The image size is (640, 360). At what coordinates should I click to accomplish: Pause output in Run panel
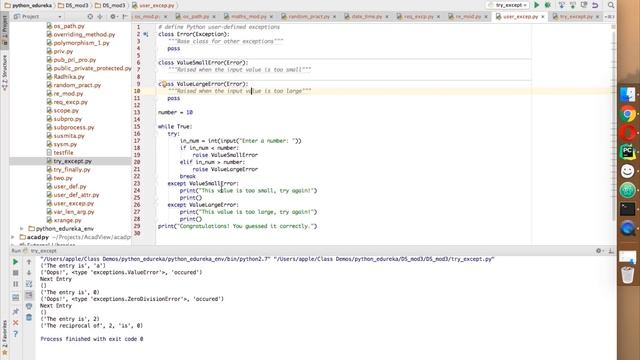point(16,284)
